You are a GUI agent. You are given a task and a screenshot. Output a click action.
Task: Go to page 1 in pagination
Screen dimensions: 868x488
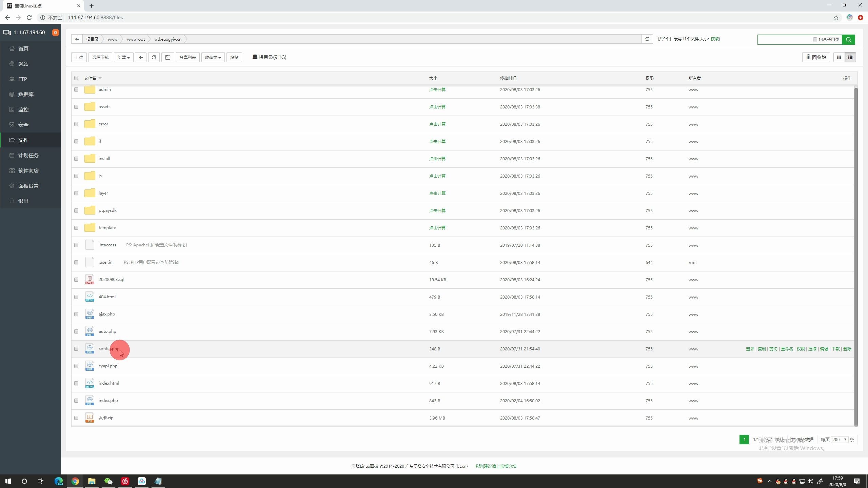pos(744,440)
